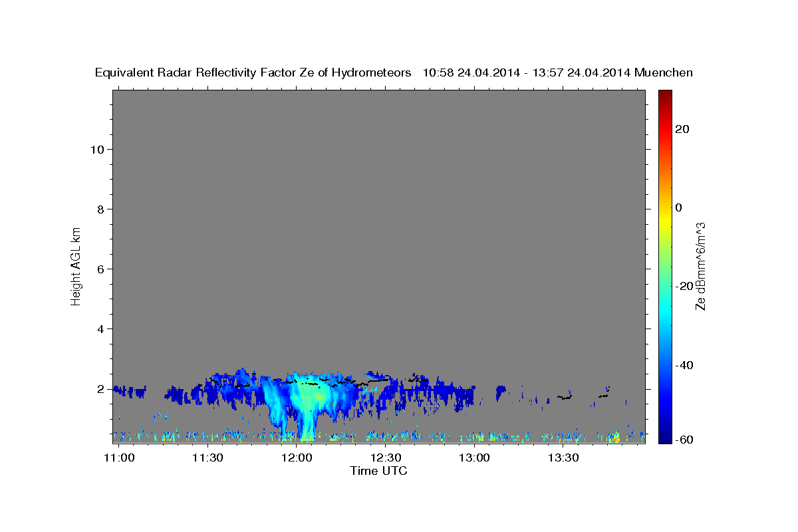Click the 'Height AGL km' y-axis label
The width and height of the screenshot is (798, 532).
pos(76,265)
